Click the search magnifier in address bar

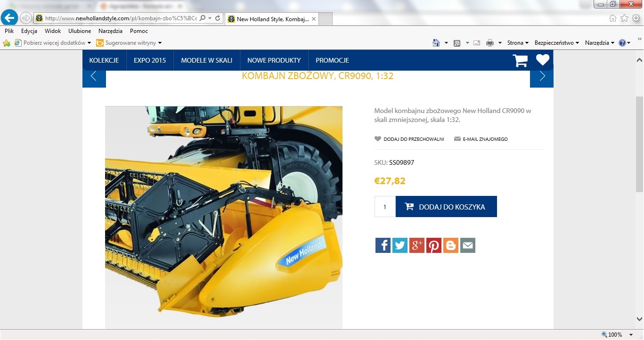click(x=202, y=18)
